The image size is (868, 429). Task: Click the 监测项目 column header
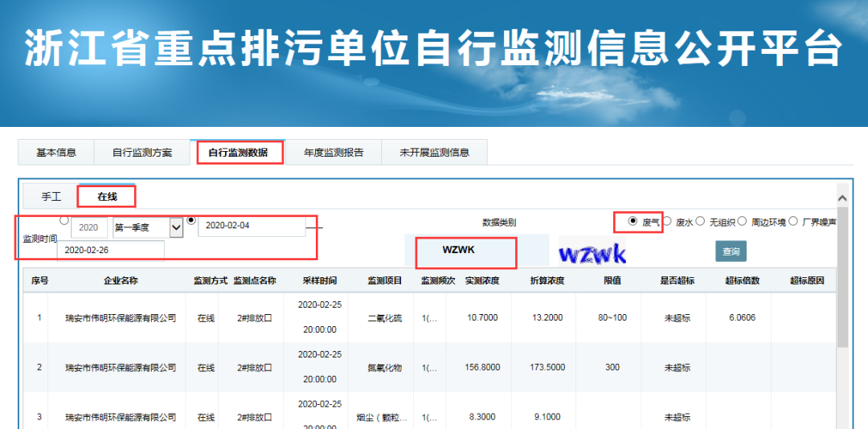pos(385,280)
